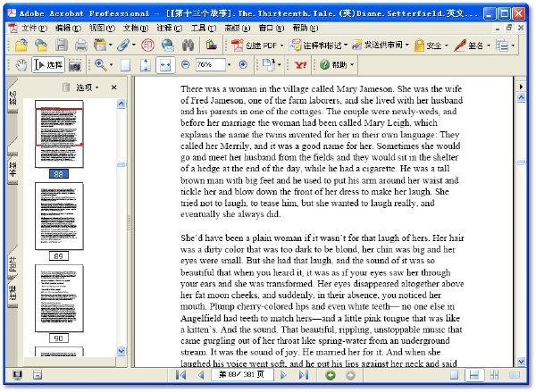Click the Picture Tasks icon
Screen dimensions: 536x392
[212, 45]
